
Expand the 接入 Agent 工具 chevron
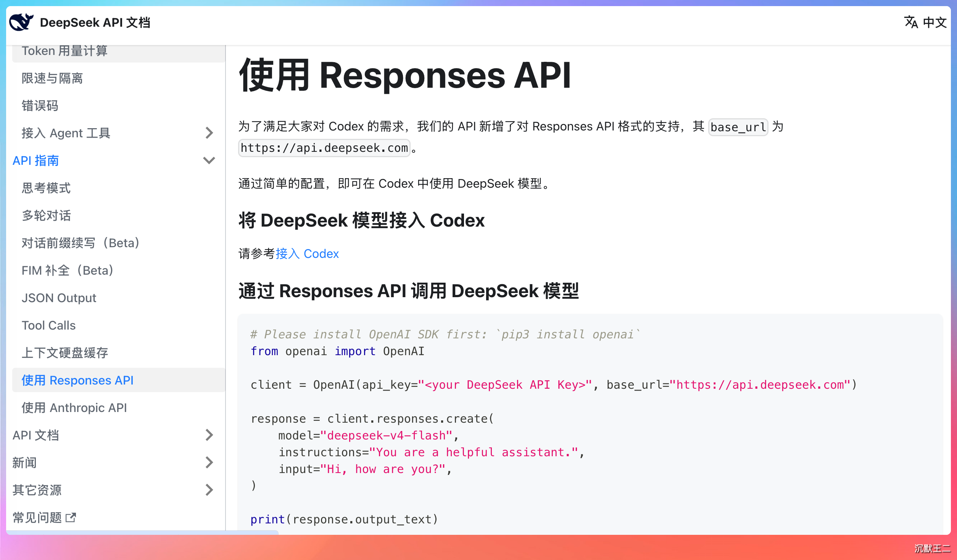point(209,133)
